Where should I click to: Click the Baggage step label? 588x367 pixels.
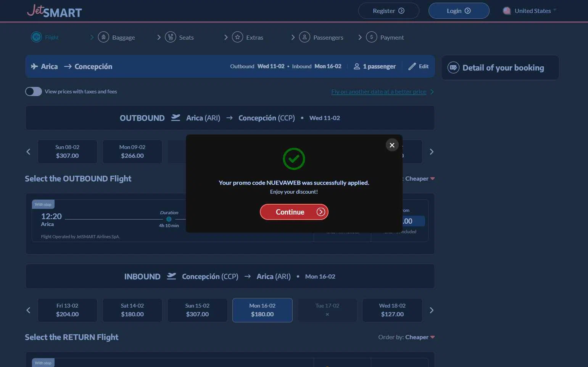pyautogui.click(x=124, y=37)
